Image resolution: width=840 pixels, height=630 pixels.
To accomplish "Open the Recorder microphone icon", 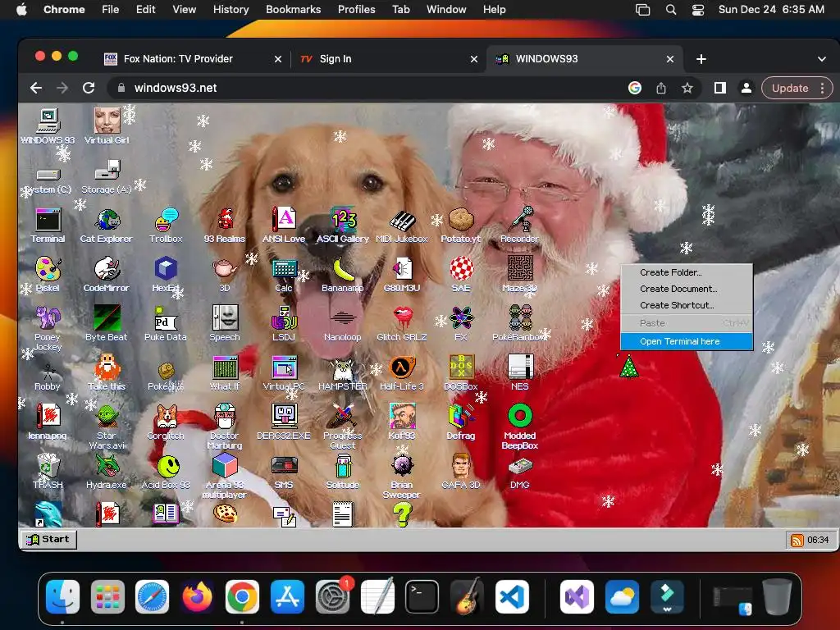I will point(519,225).
